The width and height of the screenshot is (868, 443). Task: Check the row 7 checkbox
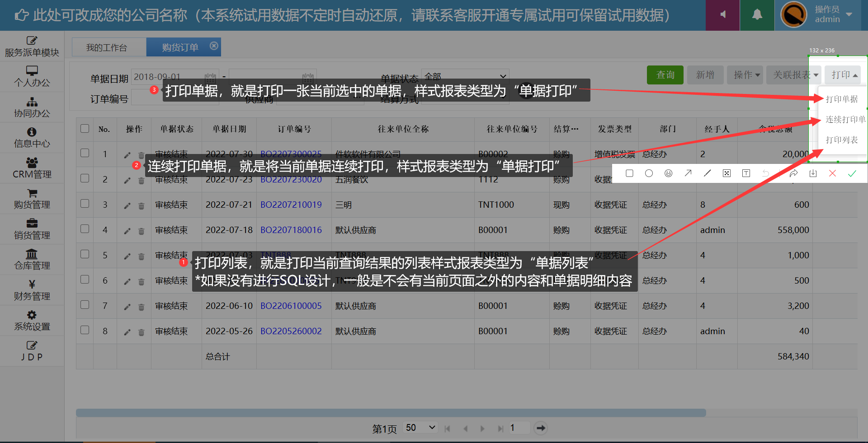coord(85,304)
